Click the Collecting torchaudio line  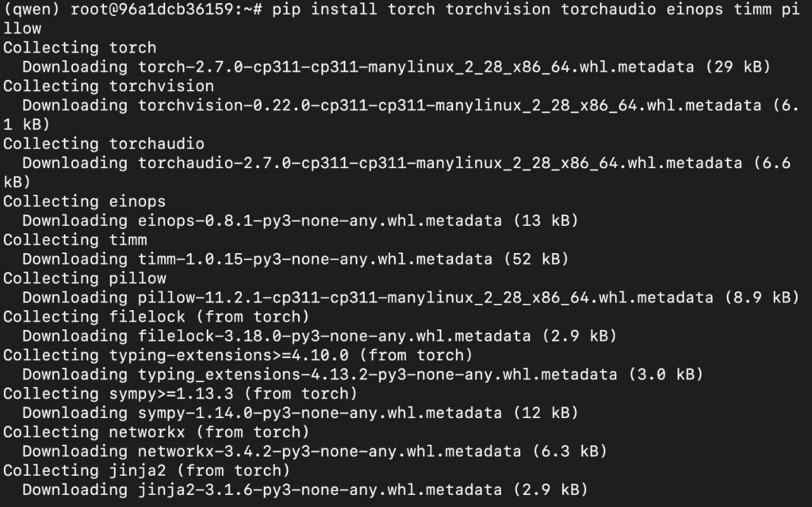pos(104,144)
